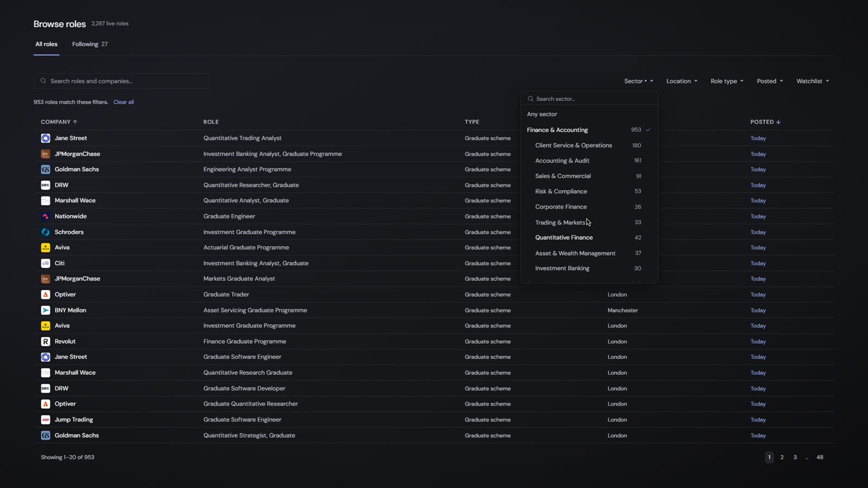Switch to the All roles tab

(47, 44)
